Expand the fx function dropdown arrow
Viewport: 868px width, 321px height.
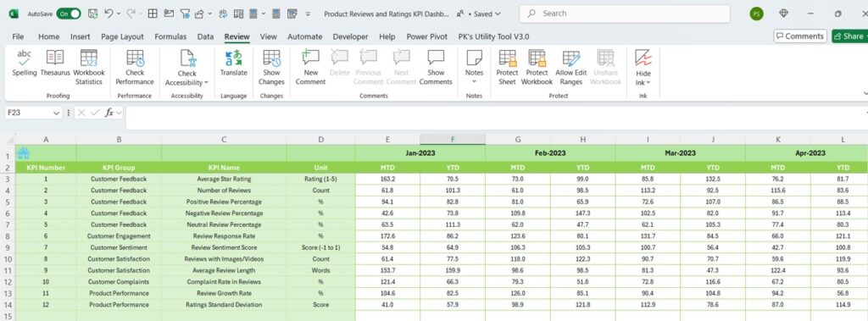119,113
